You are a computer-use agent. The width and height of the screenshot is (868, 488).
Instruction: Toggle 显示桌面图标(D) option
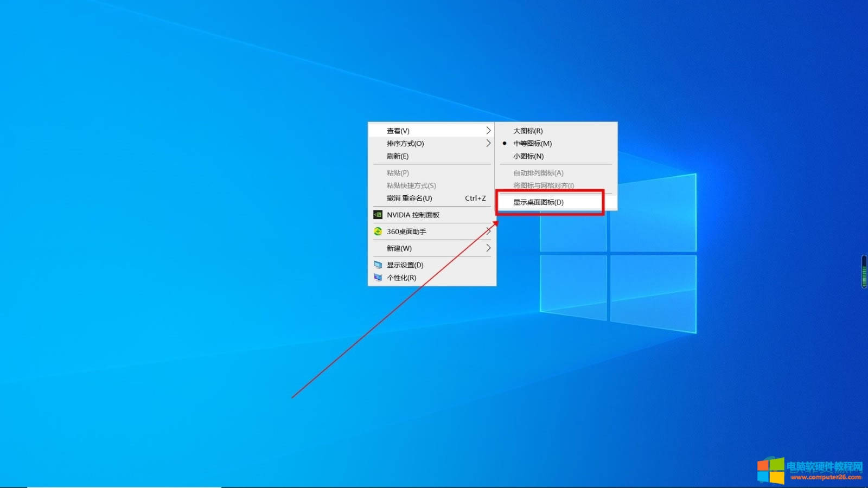coord(538,202)
